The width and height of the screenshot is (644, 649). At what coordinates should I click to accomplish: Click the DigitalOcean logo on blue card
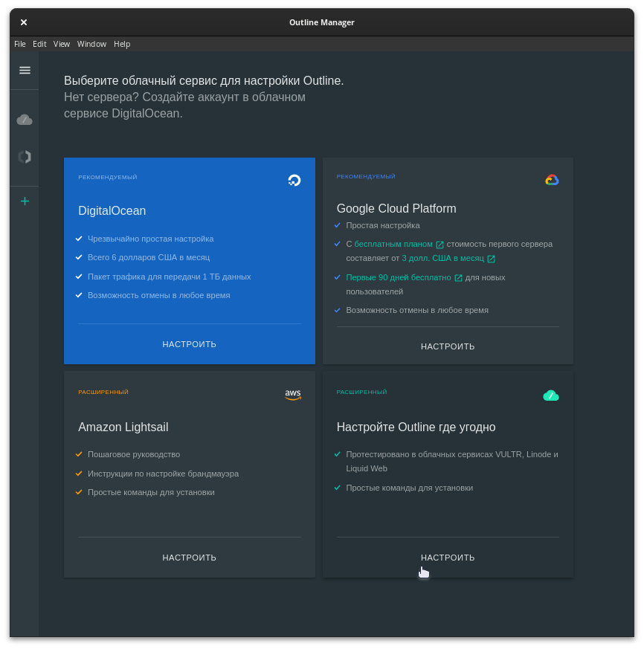point(294,180)
